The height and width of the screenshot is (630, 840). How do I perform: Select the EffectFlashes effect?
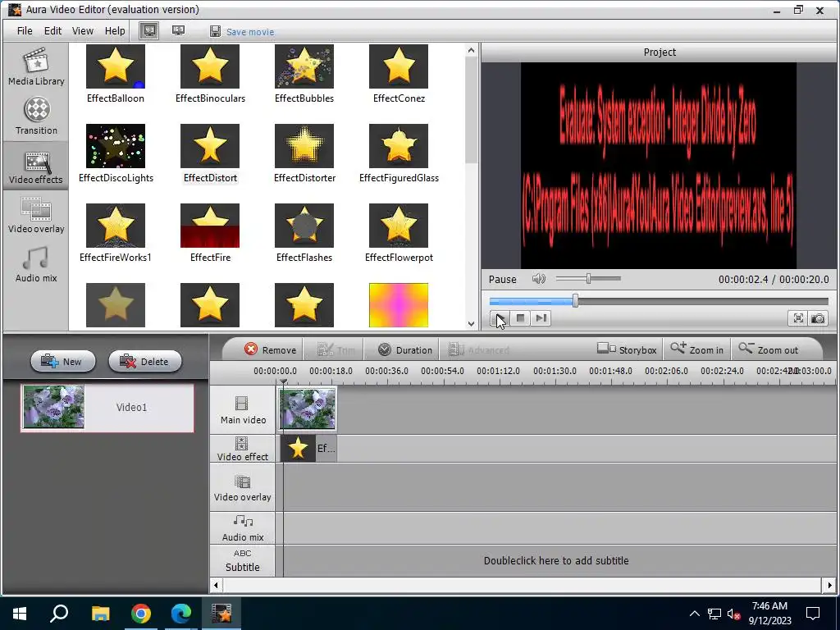304,233
